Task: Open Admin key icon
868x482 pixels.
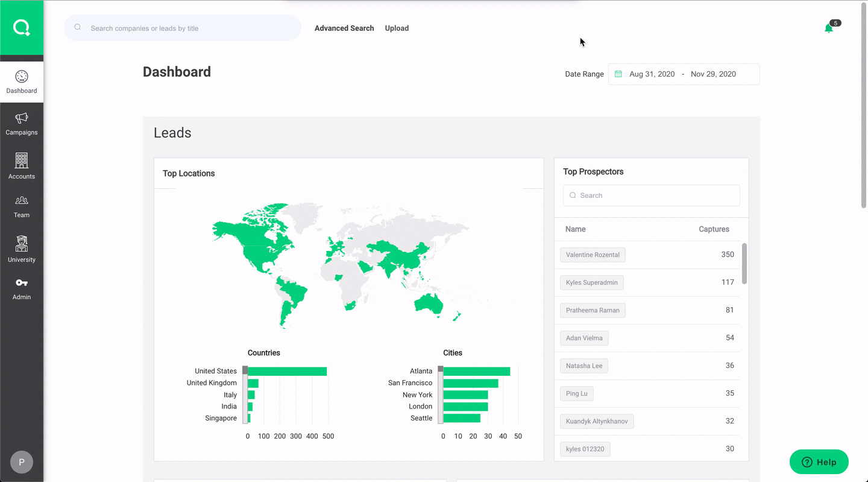Action: [22, 283]
